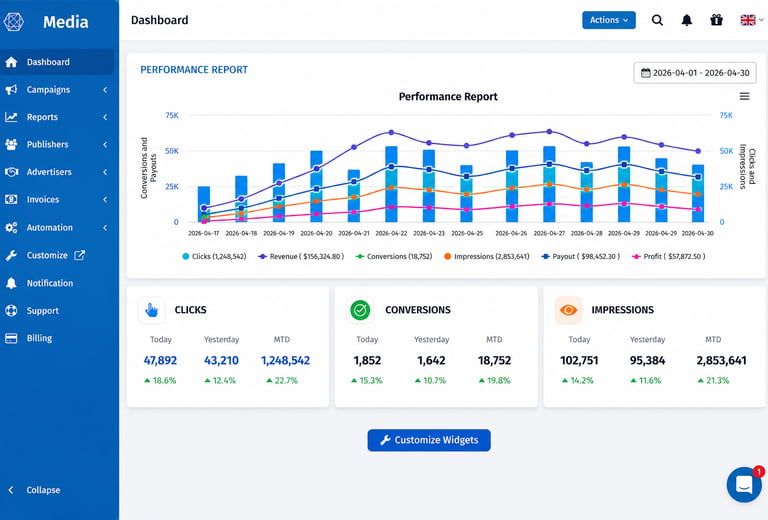Click the Customize Widgets button
The image size is (768, 520).
click(429, 440)
